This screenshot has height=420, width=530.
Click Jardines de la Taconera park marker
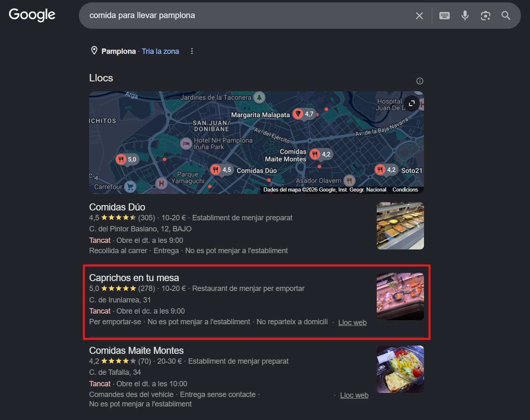259,97
